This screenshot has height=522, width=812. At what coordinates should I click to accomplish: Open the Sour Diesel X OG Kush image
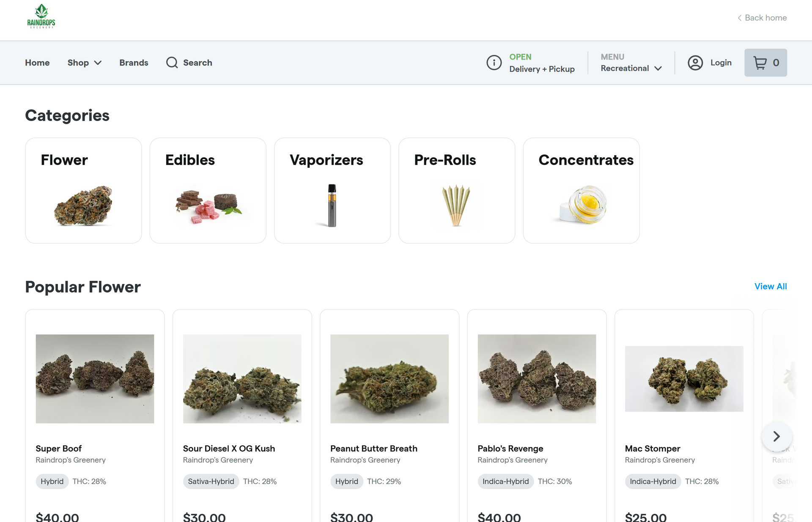[x=242, y=379]
